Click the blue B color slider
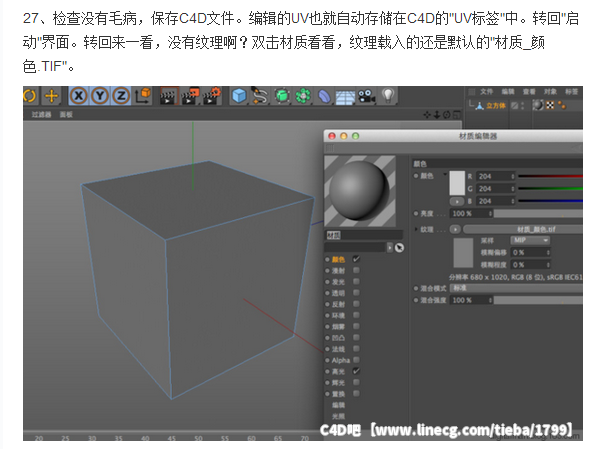This screenshot has width=606, height=449. click(550, 201)
